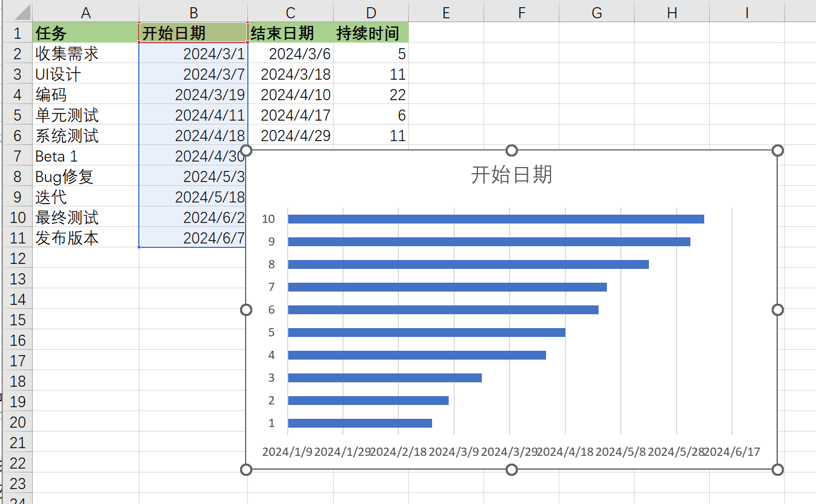Select the 编码 cell
Image resolution: width=816 pixels, height=504 pixels.
86,94
